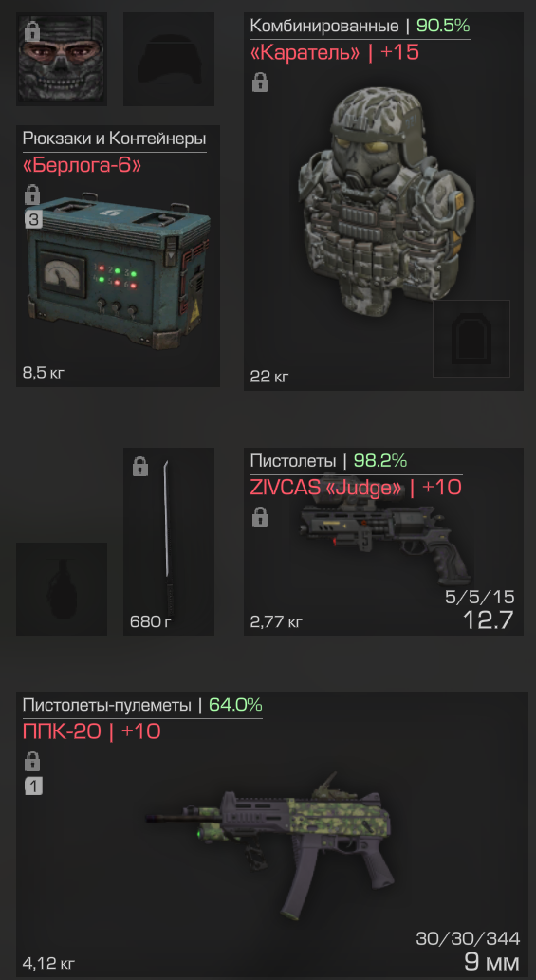Click the ППК-20 | +10 title
The image size is (536, 980).
[92, 730]
